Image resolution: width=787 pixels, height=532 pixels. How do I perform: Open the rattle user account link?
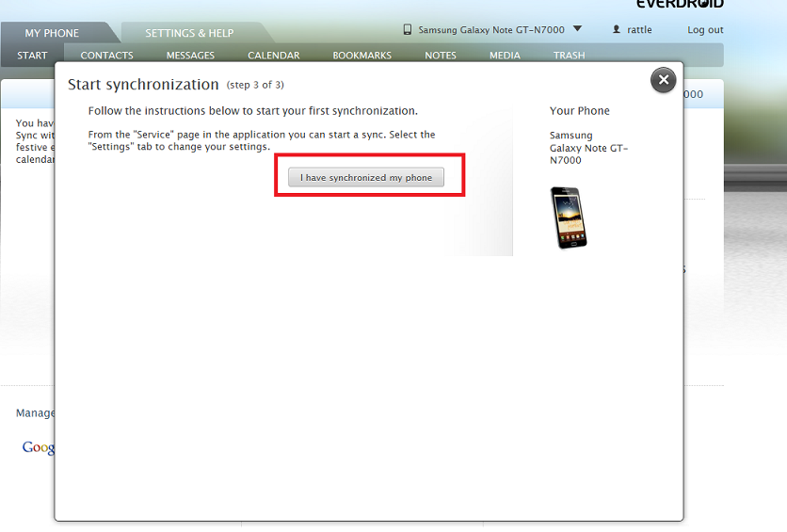[x=639, y=29]
